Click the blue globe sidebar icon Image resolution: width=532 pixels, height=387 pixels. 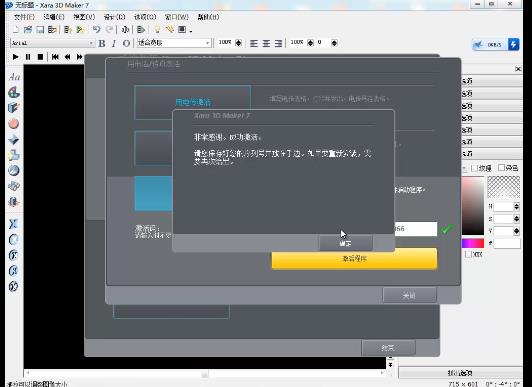coord(14,171)
